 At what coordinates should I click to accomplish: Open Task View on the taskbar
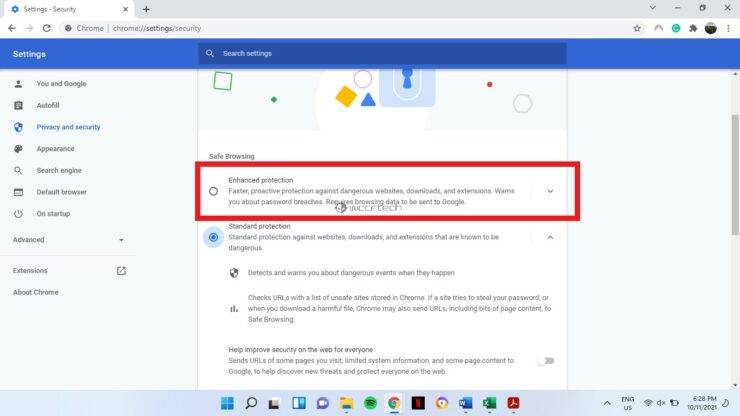274,403
